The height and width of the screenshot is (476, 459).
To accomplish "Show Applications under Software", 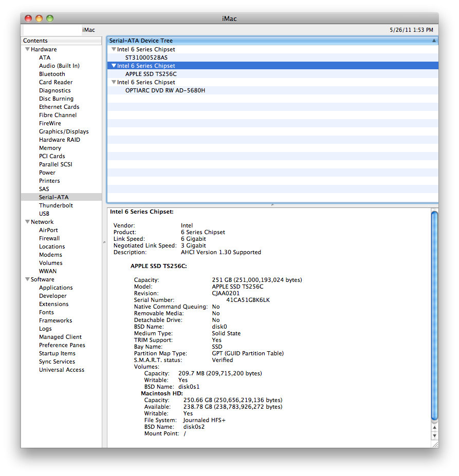I will 56,288.
